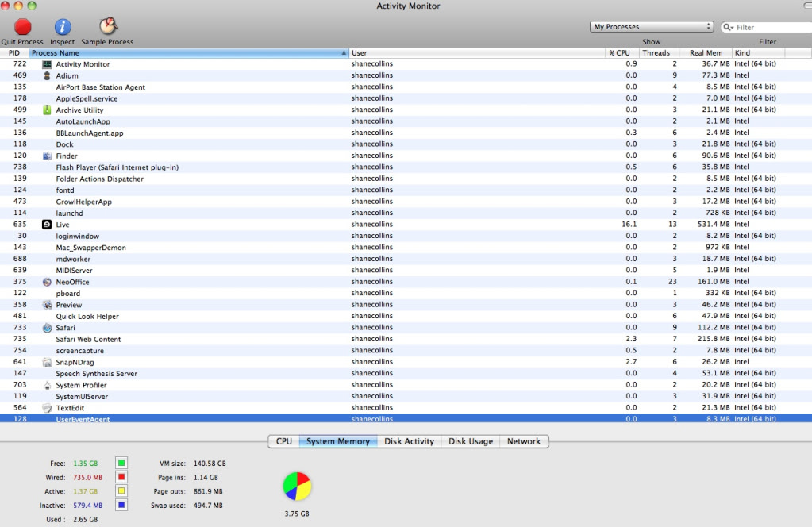Viewport: 812px width, 527px height.
Task: Sort by the PID column header
Action: pos(14,53)
